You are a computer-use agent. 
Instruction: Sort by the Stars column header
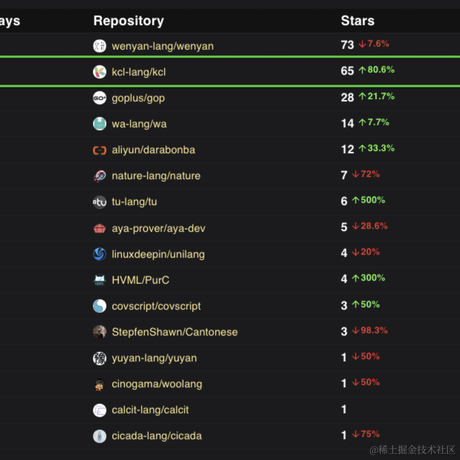(357, 21)
